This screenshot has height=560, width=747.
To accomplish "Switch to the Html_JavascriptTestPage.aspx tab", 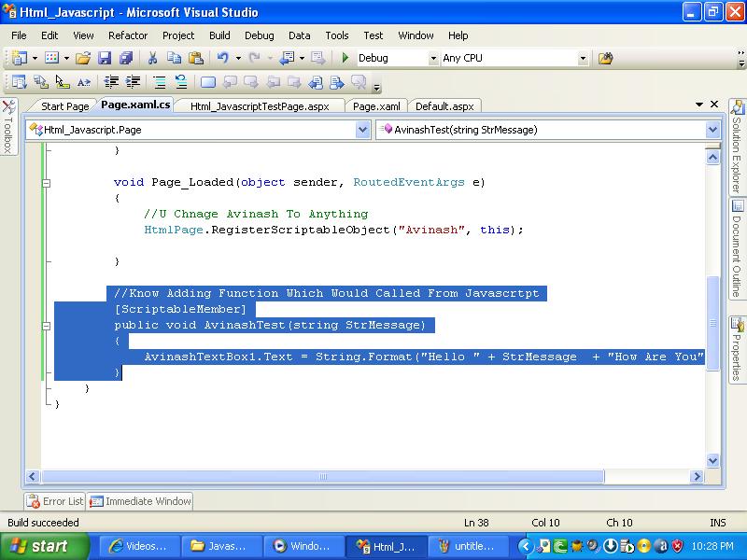I will pyautogui.click(x=260, y=106).
